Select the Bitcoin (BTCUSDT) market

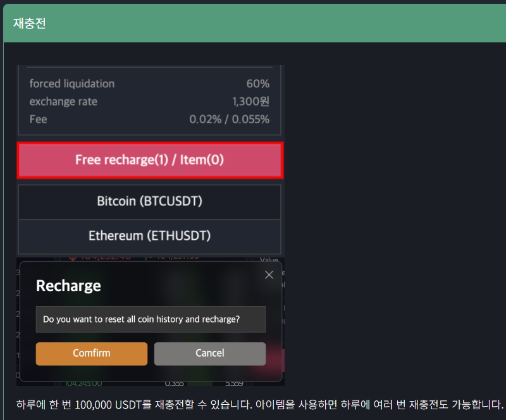point(150,201)
